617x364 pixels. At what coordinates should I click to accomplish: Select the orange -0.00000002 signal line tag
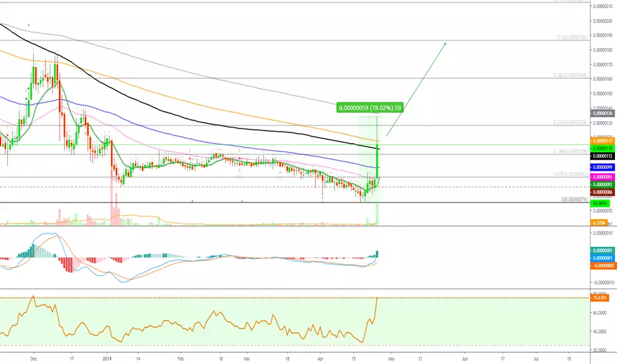[602, 265]
